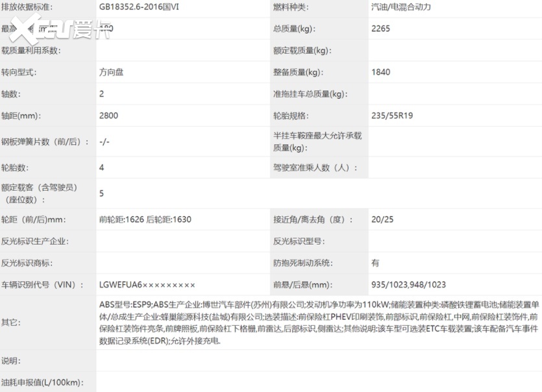The width and height of the screenshot is (542, 392).
Task: Click the leaf spring count value -/-
Action: click(105, 141)
